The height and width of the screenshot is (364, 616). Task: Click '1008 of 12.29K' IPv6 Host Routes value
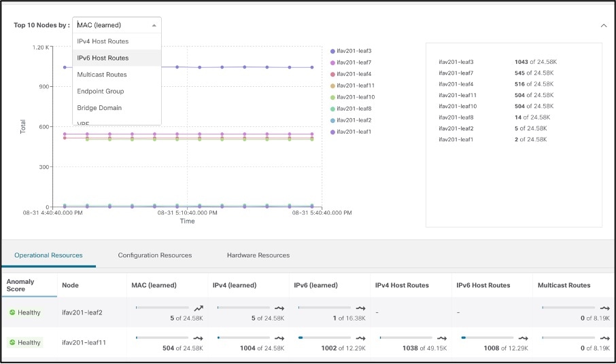506,348
